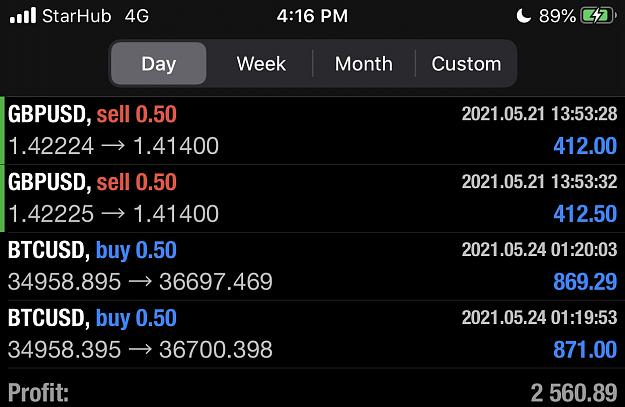Tap price 34958.895 → 36697.469 line

(140, 282)
